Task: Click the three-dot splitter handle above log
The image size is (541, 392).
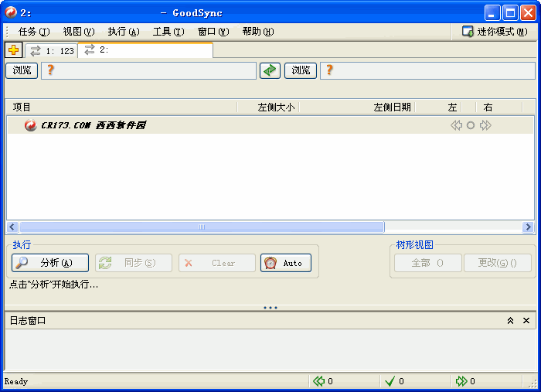Action: (x=270, y=308)
